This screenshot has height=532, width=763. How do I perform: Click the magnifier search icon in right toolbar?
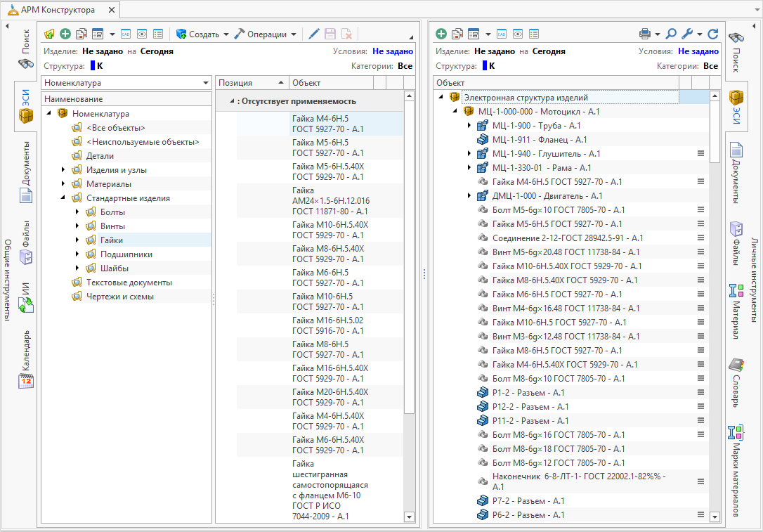click(671, 34)
